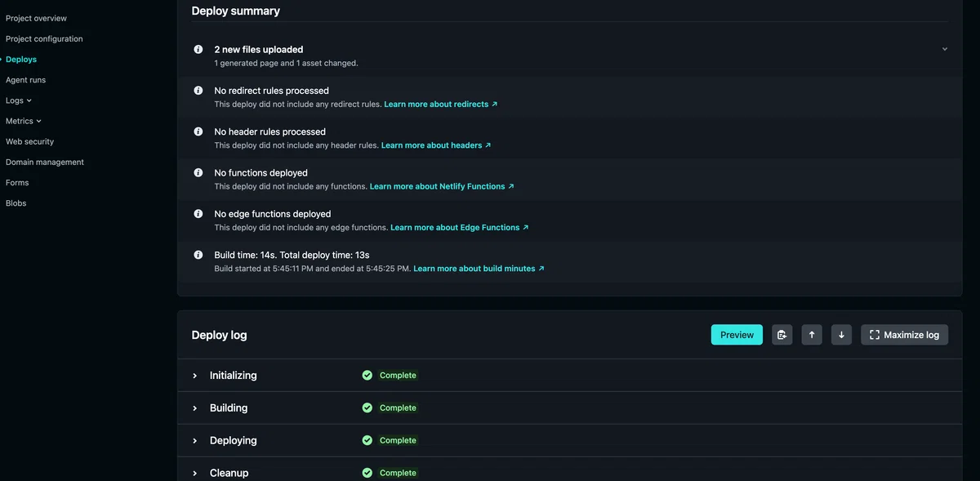980x481 pixels.
Task: Click info icon next to No header rules processed
Action: click(x=198, y=131)
